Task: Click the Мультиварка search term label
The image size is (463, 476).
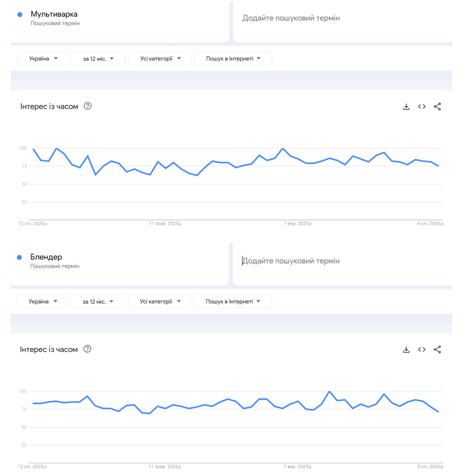Action: [x=54, y=14]
